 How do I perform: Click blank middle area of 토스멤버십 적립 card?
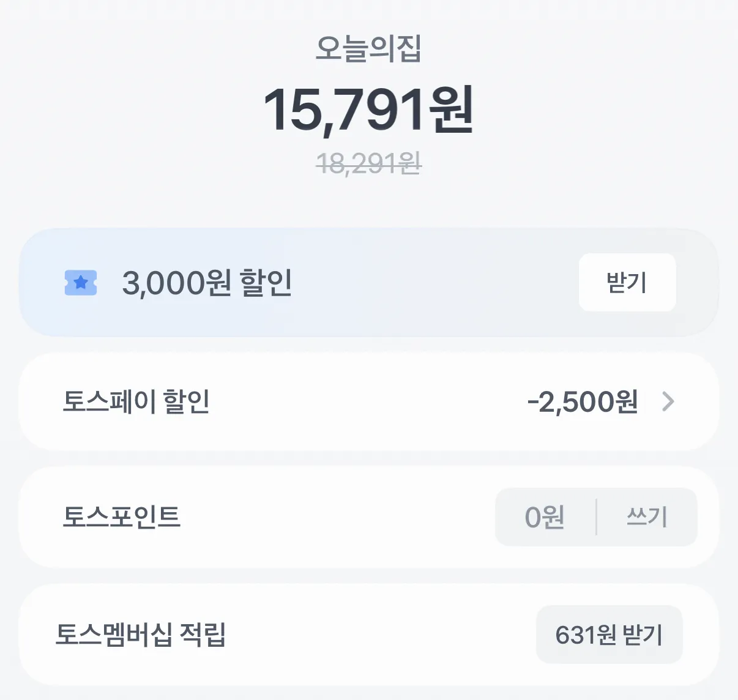pos(379,635)
